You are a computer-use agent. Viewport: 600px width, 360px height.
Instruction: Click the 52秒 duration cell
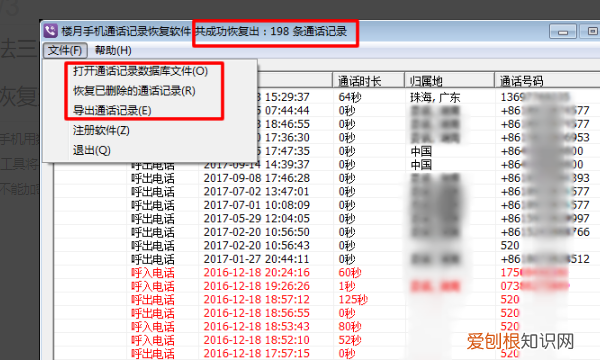click(x=350, y=340)
